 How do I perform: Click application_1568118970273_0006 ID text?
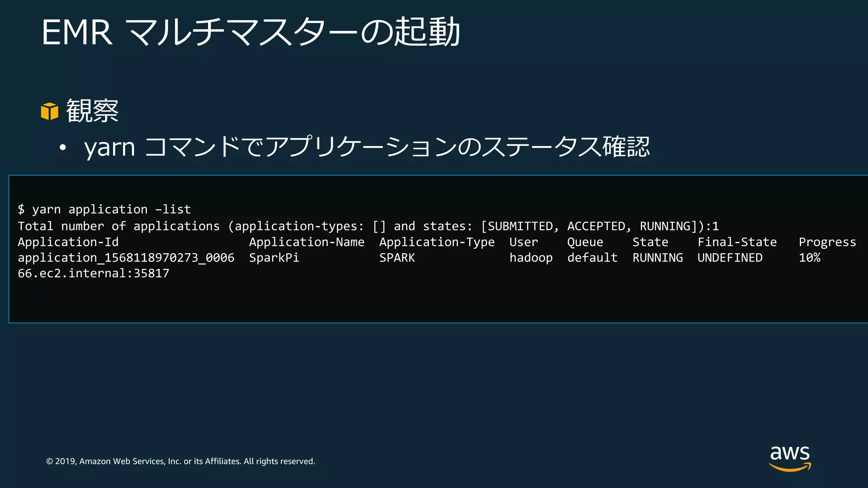tap(126, 258)
